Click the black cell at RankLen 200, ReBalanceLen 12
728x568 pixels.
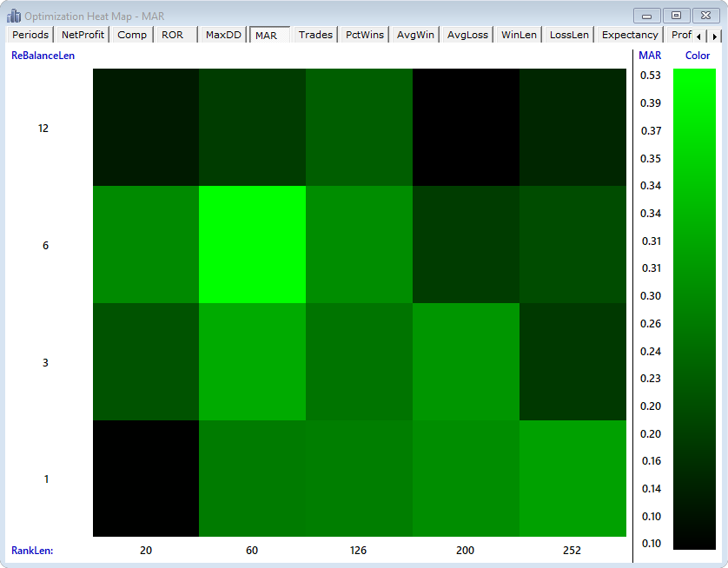point(467,127)
